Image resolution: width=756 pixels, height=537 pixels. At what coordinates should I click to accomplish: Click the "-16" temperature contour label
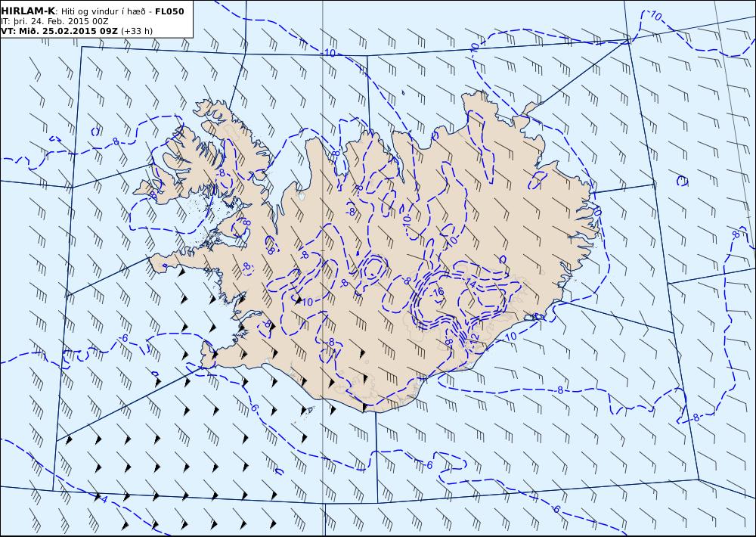(x=437, y=292)
